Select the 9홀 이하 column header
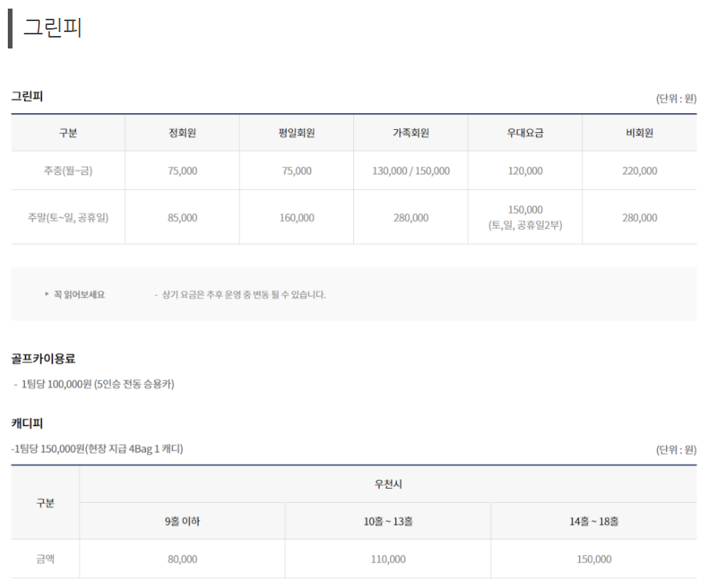Image resolution: width=705 pixels, height=588 pixels. click(182, 521)
